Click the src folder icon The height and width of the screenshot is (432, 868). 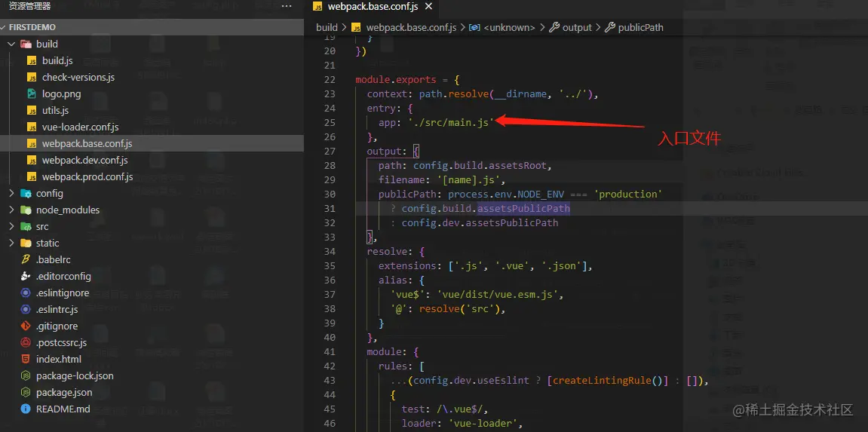(26, 226)
